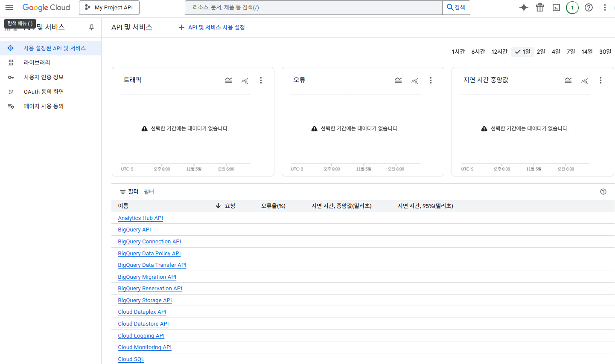The height and width of the screenshot is (364, 615).
Task: Open the My Project API project selector
Action: [109, 7]
